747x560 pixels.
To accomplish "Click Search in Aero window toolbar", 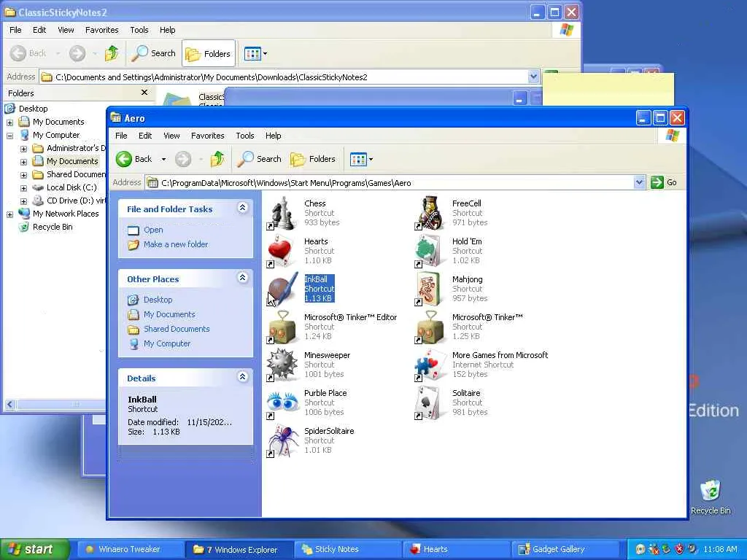I will point(260,159).
